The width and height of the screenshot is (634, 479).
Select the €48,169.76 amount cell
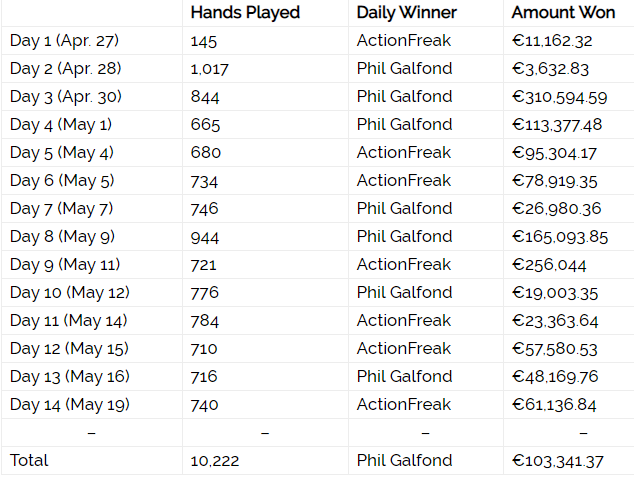coord(554,377)
